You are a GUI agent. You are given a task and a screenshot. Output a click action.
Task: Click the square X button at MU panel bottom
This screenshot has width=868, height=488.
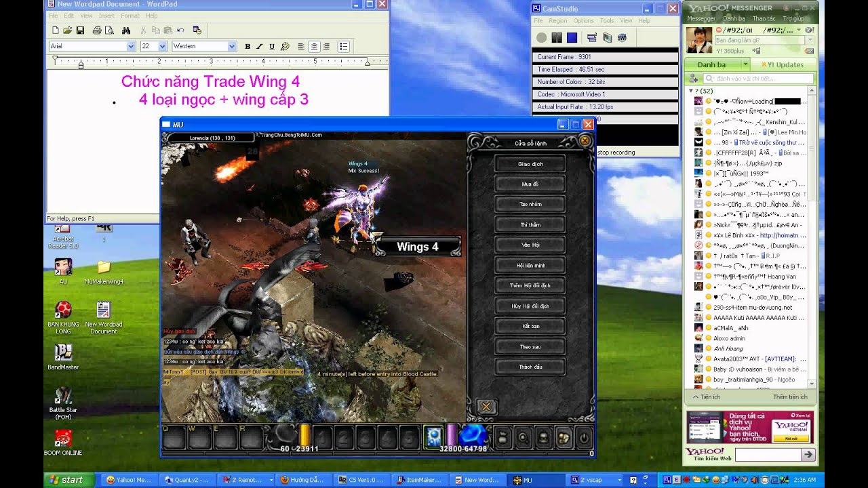486,407
